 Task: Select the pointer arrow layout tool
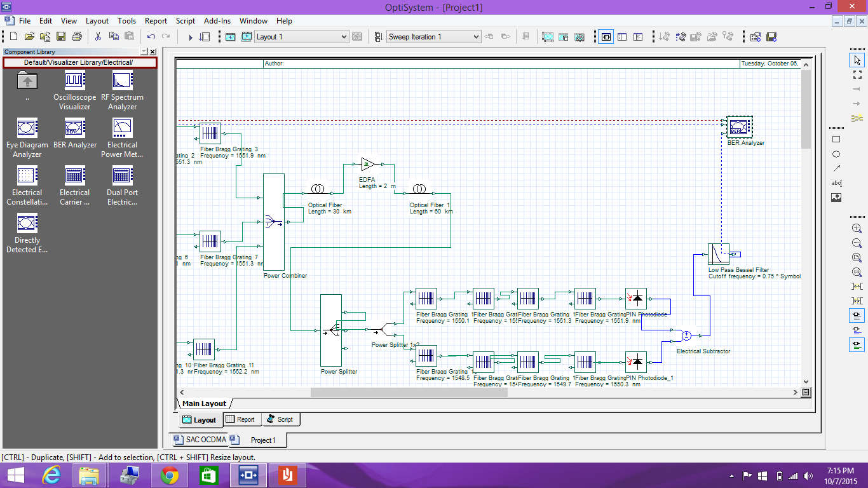(x=857, y=60)
